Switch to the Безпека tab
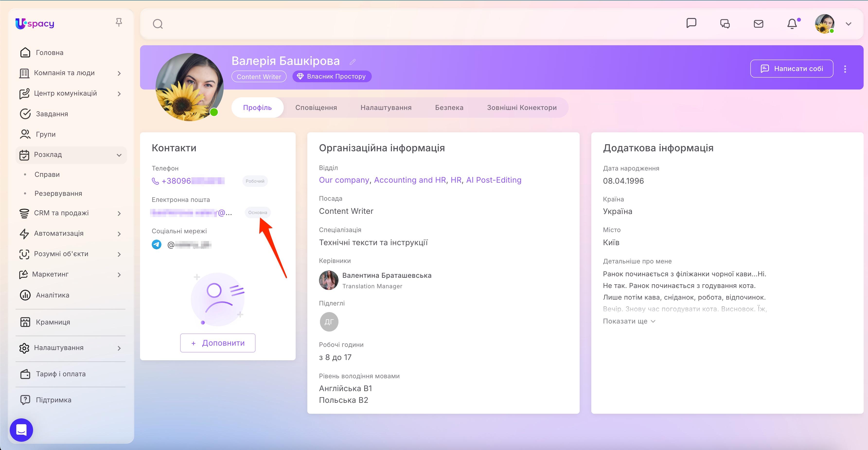Viewport: 868px width, 450px height. point(449,108)
